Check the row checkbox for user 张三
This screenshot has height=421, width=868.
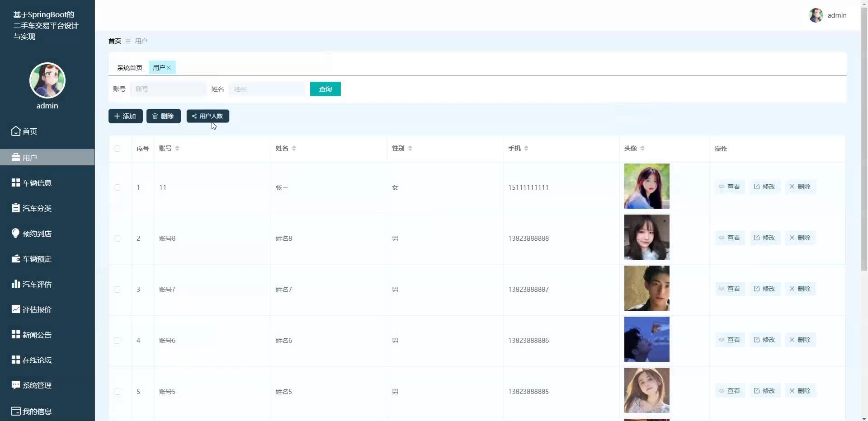(117, 187)
